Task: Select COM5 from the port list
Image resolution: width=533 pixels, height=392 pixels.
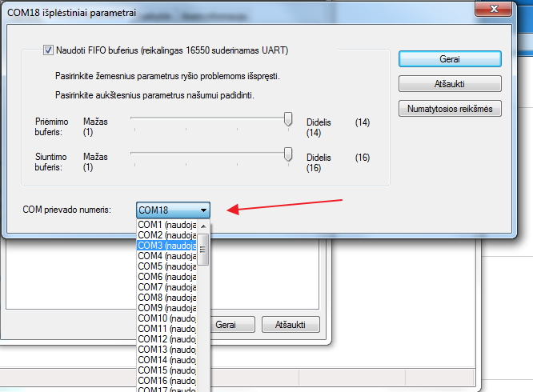Action: [167, 266]
